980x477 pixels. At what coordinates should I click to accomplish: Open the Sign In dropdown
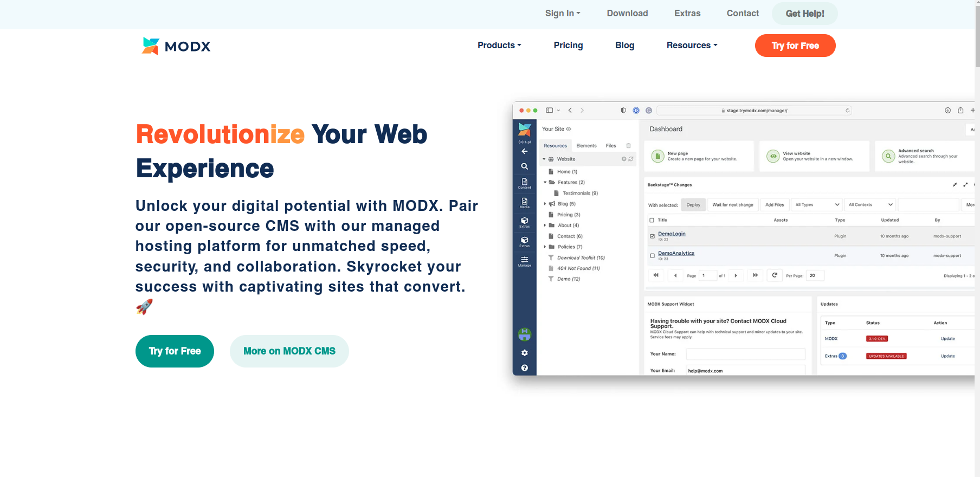563,14
